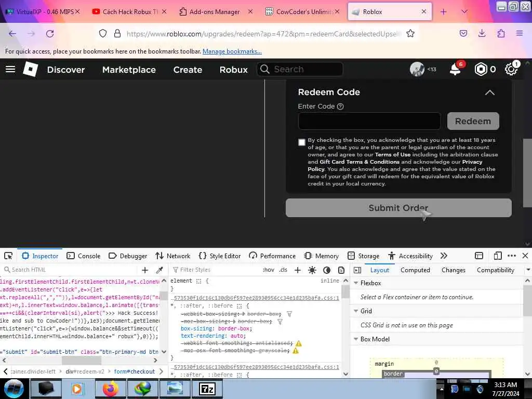Bookmark this page with the star

click(x=410, y=33)
